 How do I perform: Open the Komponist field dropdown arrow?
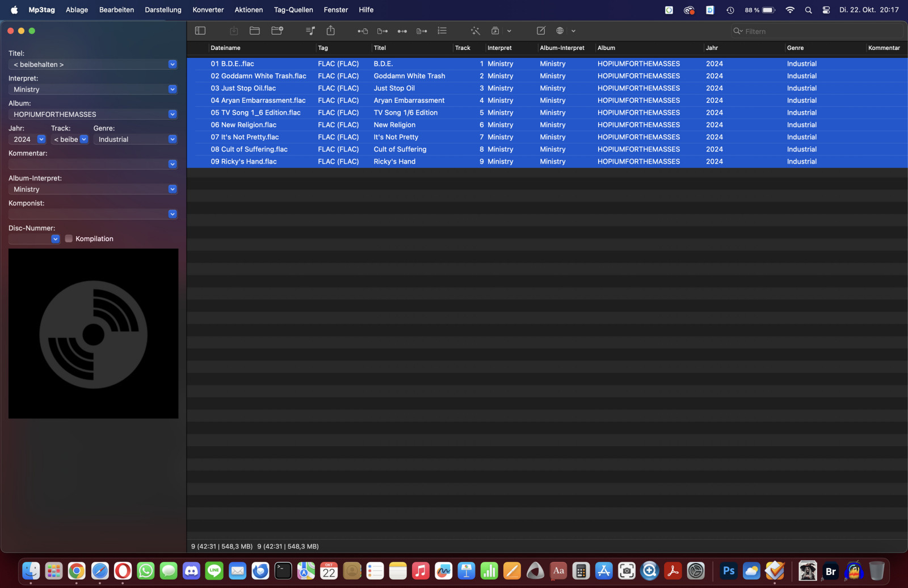click(173, 214)
